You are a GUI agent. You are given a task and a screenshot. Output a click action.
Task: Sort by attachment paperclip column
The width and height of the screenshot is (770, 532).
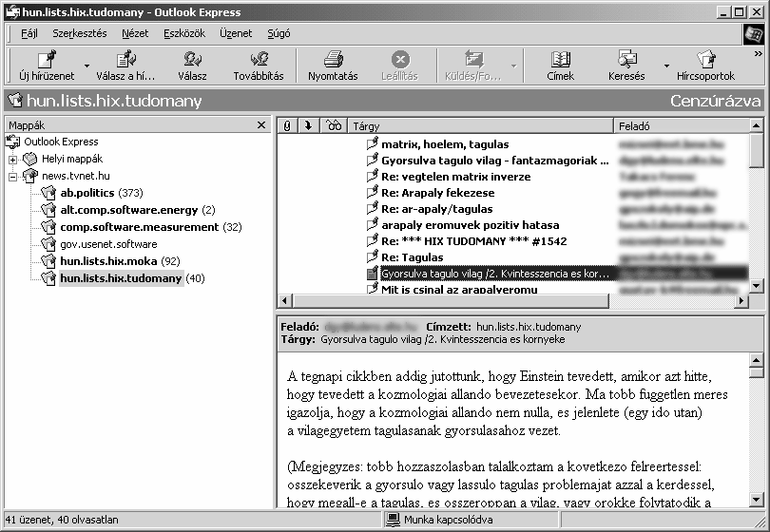point(287,126)
